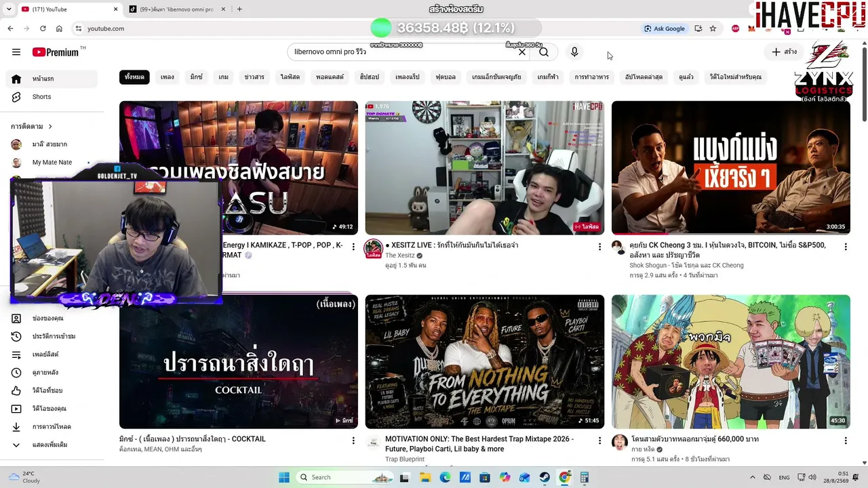Open ดูภายหลัง watch later list
This screenshot has height=488, width=868.
[52, 372]
